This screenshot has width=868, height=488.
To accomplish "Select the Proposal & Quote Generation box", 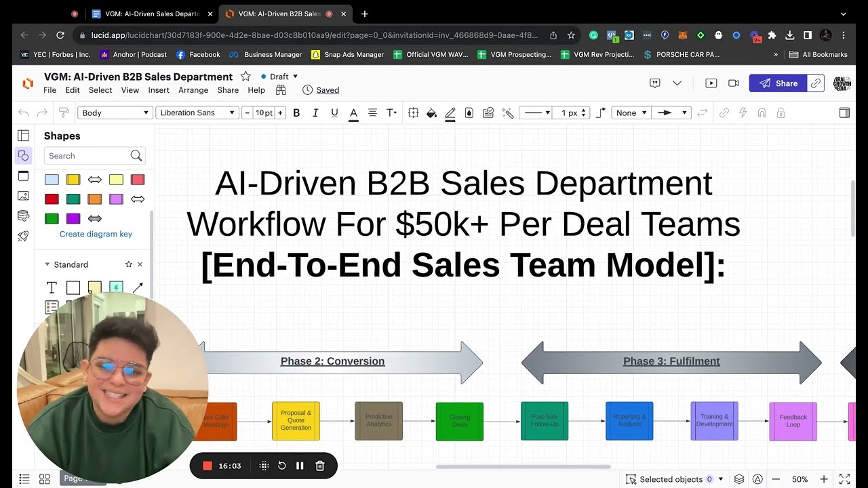I will point(296,421).
